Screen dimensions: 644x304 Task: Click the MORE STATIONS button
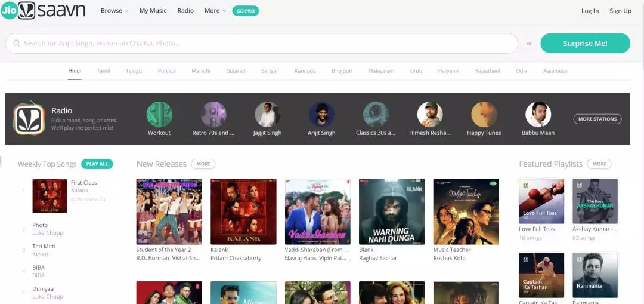point(597,119)
